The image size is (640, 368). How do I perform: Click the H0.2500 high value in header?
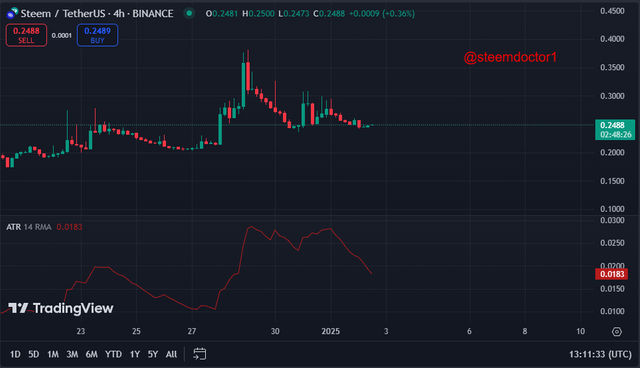click(258, 13)
